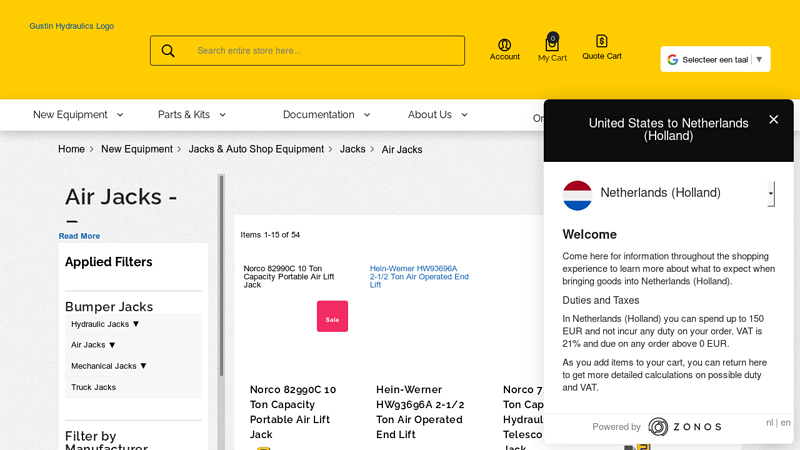The width and height of the screenshot is (800, 450).
Task: Open the My Cart icon
Action: [552, 44]
